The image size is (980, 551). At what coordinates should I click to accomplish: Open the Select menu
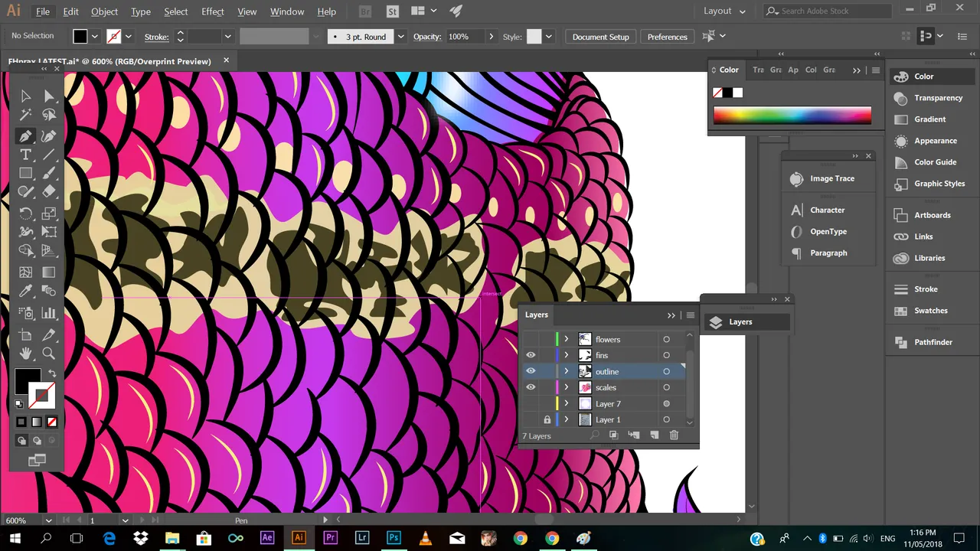(175, 11)
